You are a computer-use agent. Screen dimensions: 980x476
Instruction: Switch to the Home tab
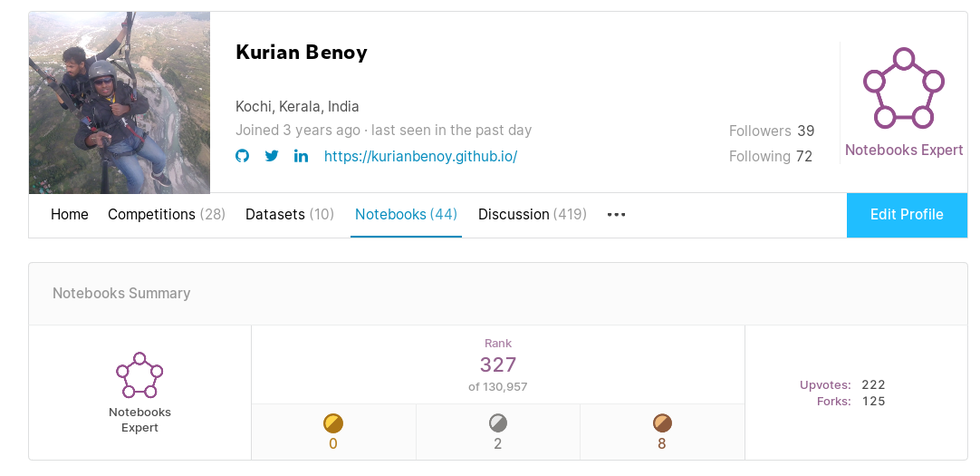tap(70, 215)
